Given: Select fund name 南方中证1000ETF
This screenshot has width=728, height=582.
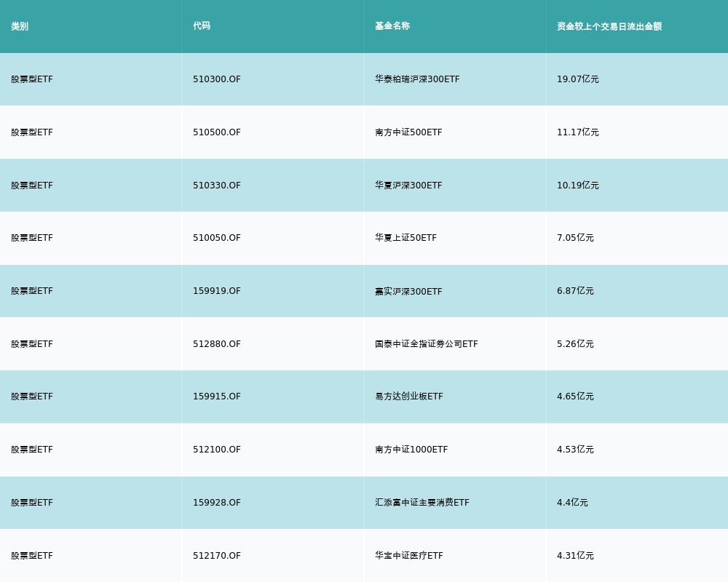Looking at the screenshot, I should point(411,450).
